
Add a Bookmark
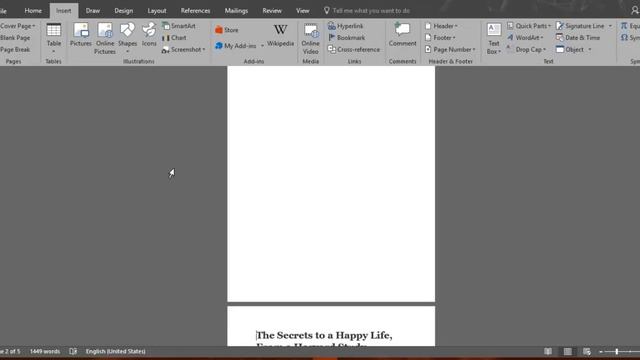[x=347, y=38]
